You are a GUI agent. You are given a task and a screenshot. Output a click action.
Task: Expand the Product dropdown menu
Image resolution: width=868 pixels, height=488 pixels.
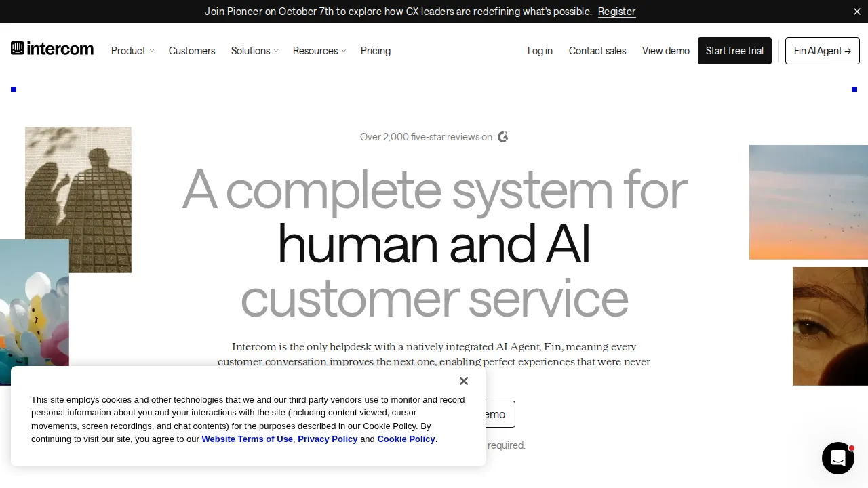click(x=133, y=51)
